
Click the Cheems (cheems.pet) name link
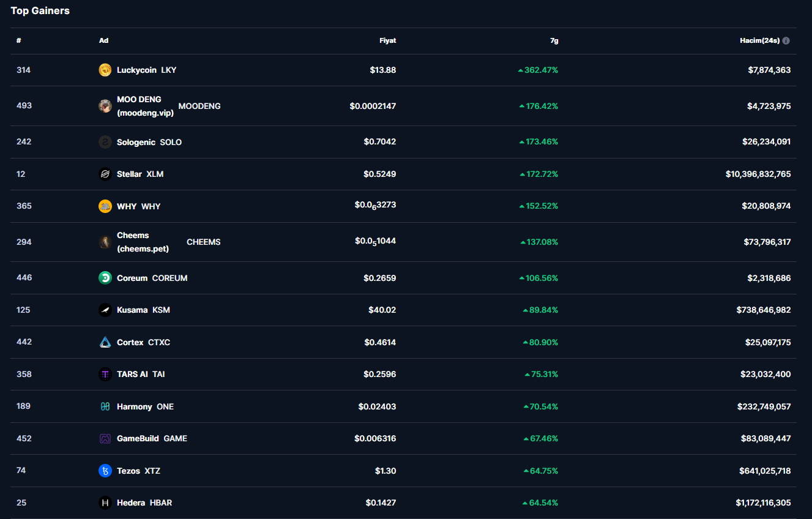pos(143,242)
